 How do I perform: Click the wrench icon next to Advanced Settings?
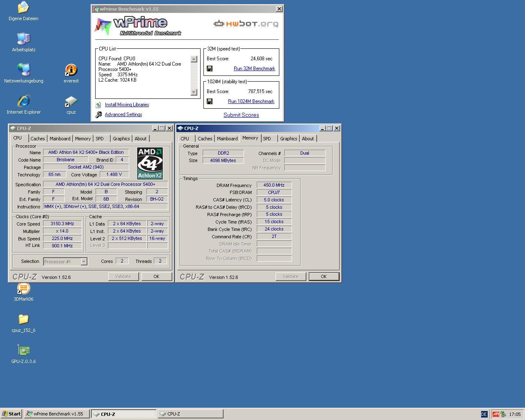pos(98,115)
